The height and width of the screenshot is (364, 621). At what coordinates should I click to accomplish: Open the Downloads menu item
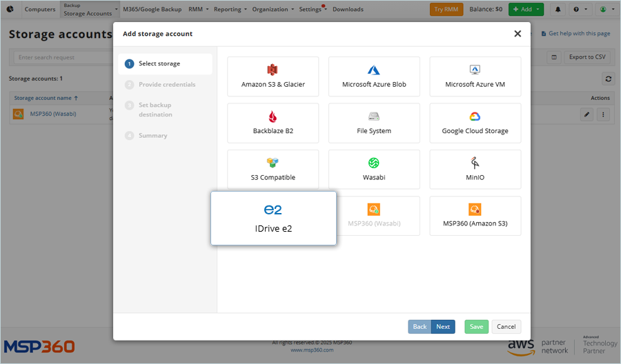pos(348,10)
